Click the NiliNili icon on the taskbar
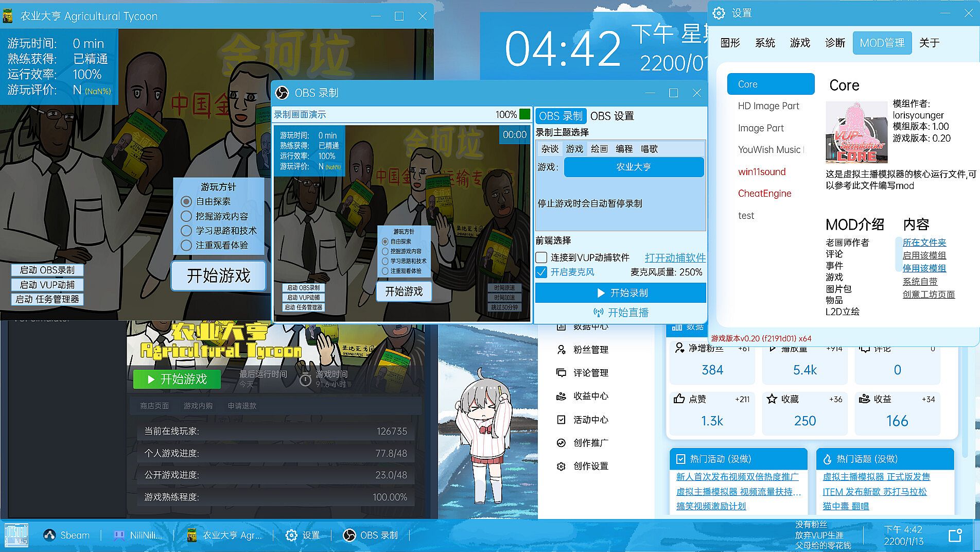The height and width of the screenshot is (552, 980). [x=119, y=536]
